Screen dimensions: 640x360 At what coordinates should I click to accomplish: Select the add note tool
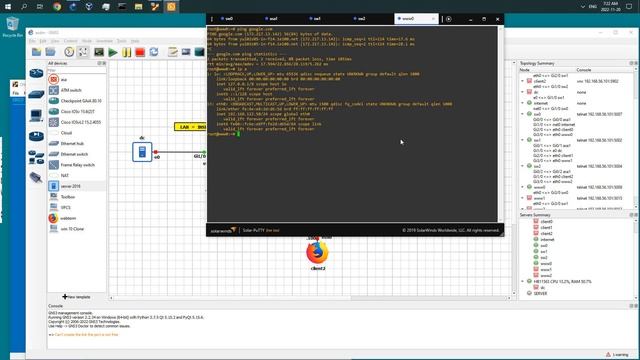(173, 52)
